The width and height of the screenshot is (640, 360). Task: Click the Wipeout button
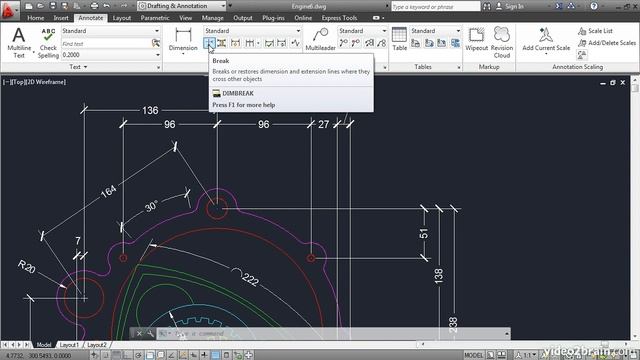tap(476, 40)
